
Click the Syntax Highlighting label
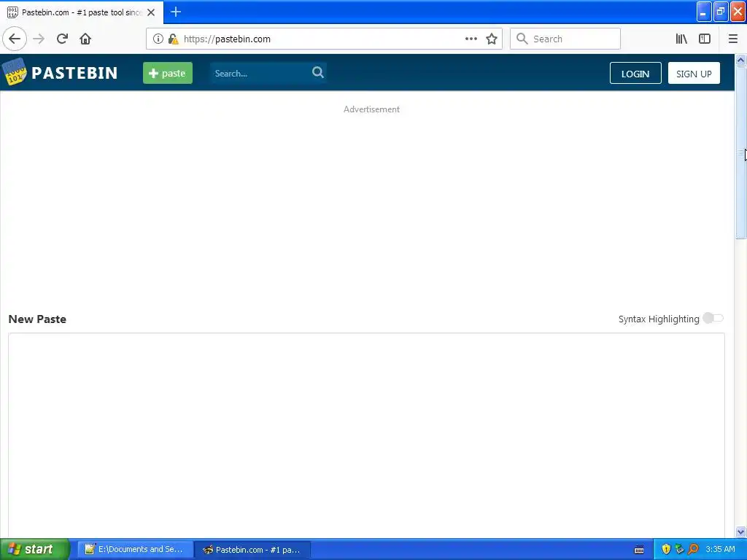tap(659, 319)
